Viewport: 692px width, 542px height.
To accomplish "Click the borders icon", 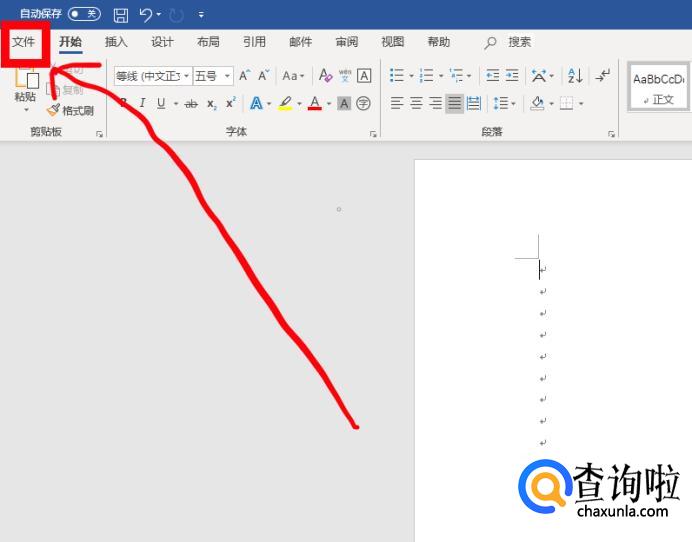I will [x=567, y=104].
